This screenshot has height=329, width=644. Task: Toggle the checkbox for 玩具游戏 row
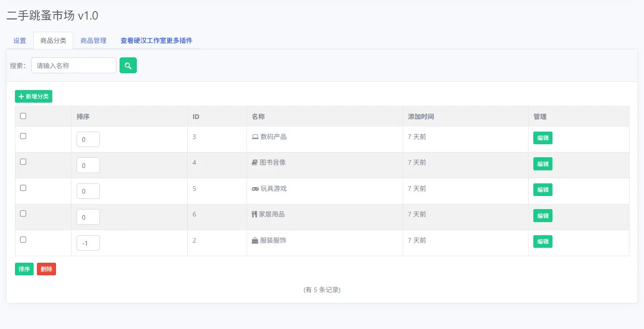click(23, 188)
